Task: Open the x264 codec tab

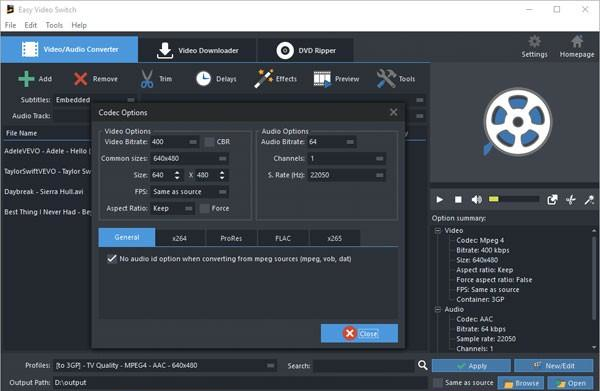Action: click(179, 238)
